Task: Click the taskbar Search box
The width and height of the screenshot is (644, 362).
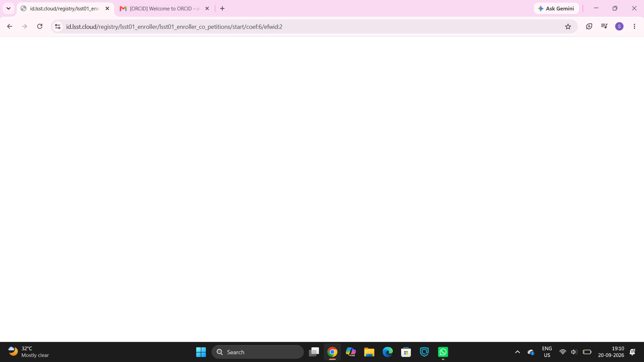Action: pyautogui.click(x=258, y=352)
